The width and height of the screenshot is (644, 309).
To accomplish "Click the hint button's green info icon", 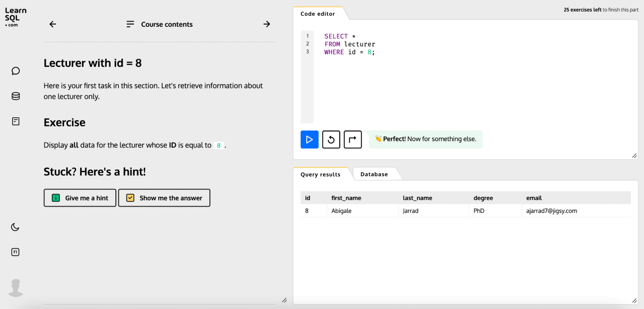I will click(56, 198).
